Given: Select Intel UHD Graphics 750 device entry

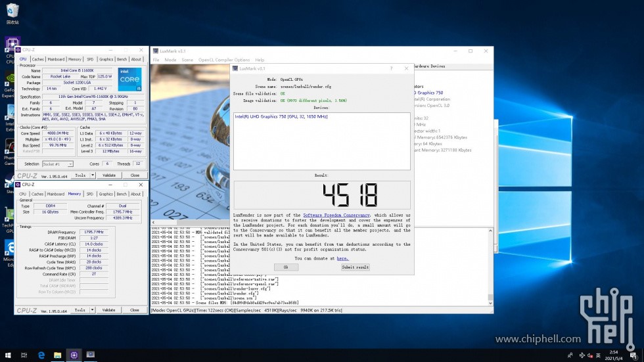Looking at the screenshot, I should [281, 116].
